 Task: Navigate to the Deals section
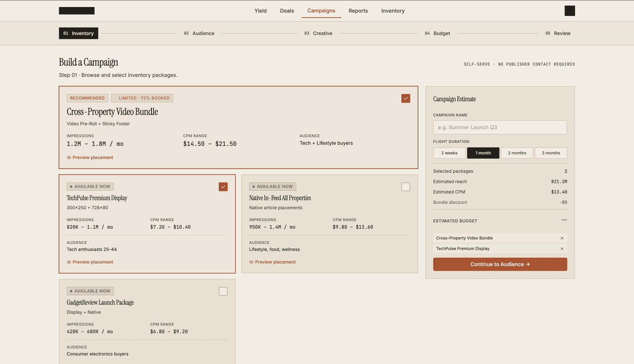(287, 11)
